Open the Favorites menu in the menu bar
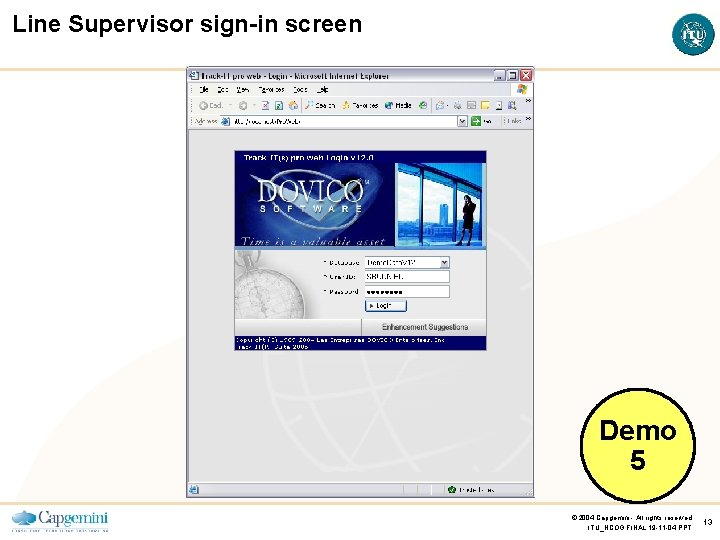Viewport: 720px width, 540px height. 271,90
